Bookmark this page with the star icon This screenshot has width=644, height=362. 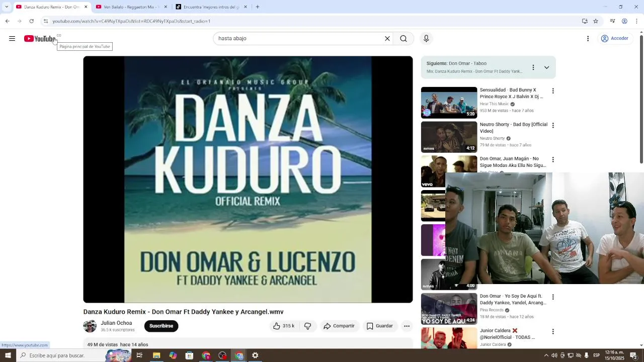[x=596, y=21]
